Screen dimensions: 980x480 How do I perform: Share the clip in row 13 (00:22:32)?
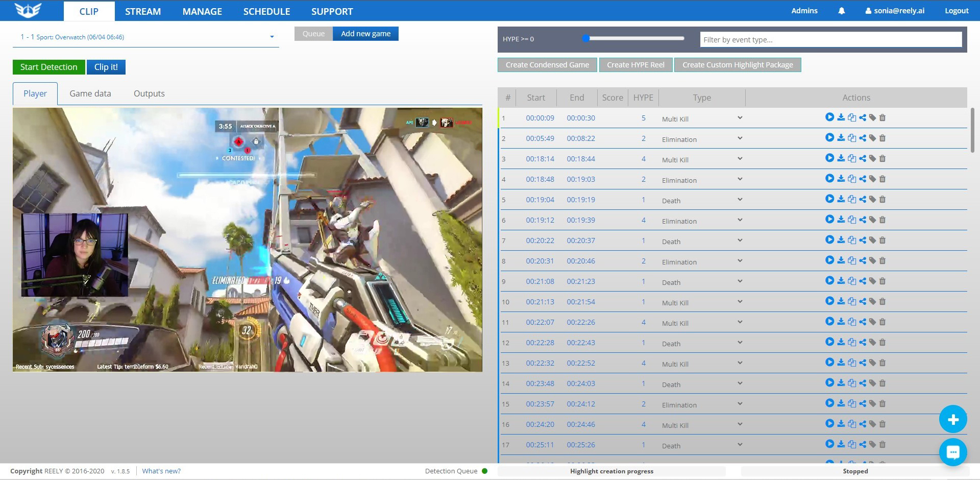(x=862, y=363)
